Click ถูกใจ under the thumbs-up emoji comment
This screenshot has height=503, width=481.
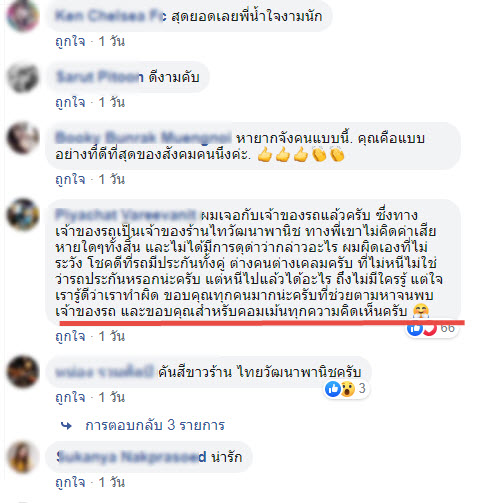point(70,180)
